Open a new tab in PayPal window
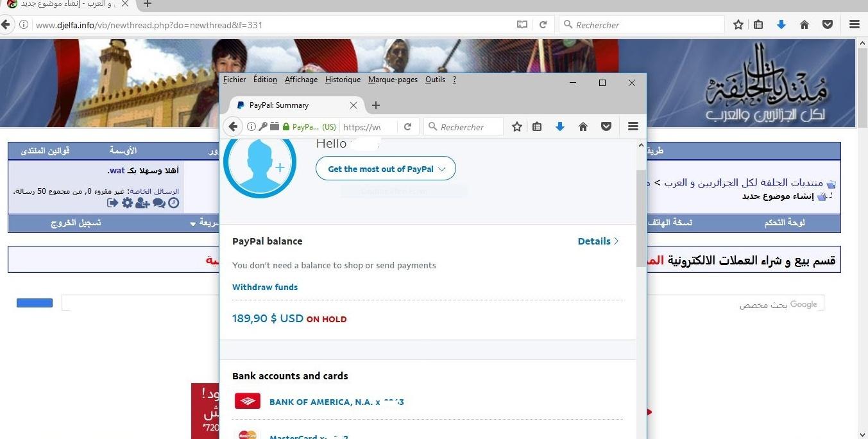This screenshot has width=868, height=439. coord(376,105)
